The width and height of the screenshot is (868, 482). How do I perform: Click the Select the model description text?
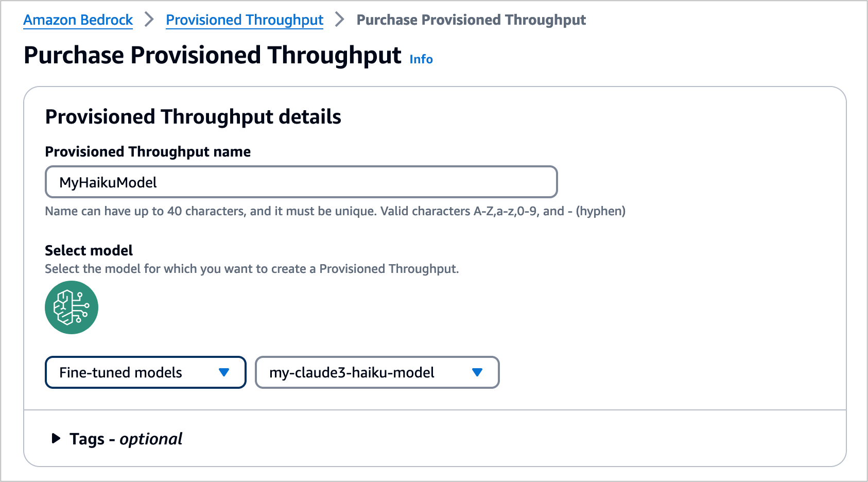point(252,269)
